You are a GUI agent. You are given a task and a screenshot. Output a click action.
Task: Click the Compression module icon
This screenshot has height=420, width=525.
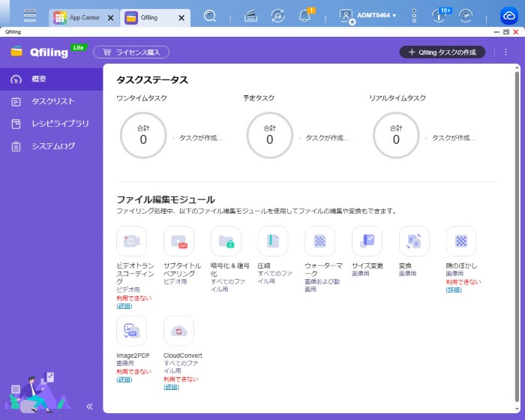coord(273,241)
